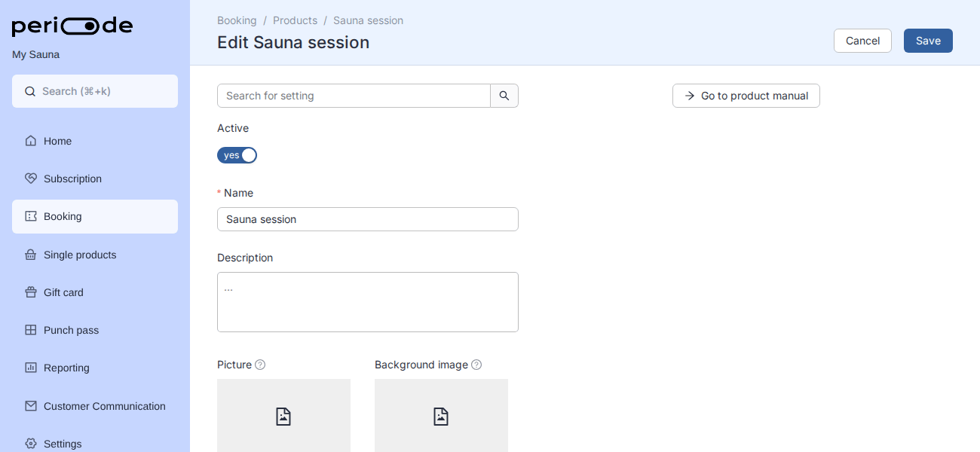Open Subscription in the sidebar
This screenshot has width=980, height=452.
(x=95, y=179)
